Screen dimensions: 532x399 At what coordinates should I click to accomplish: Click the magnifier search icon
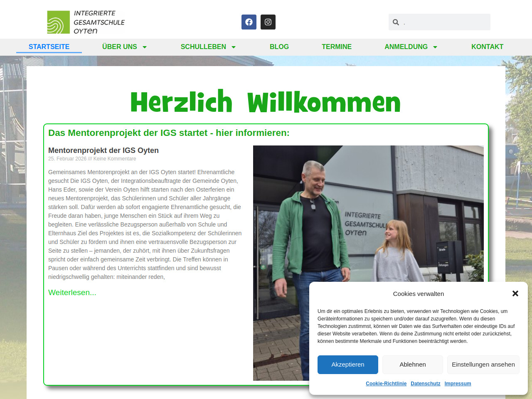point(396,22)
